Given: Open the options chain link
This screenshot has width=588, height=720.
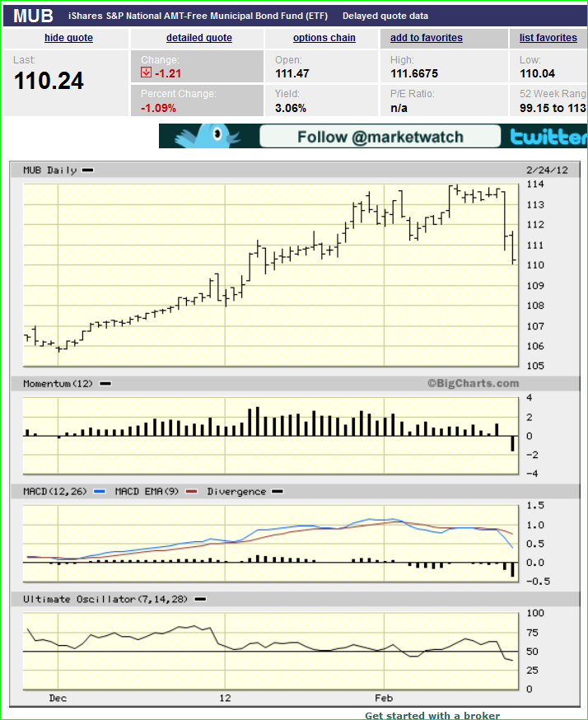Looking at the screenshot, I should pos(324,38).
